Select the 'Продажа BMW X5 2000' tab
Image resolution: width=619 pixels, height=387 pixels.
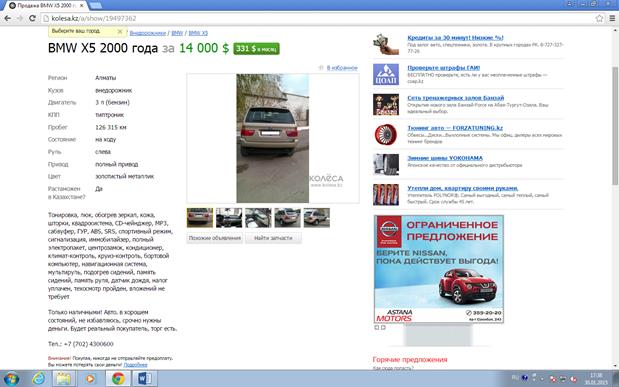(x=45, y=6)
